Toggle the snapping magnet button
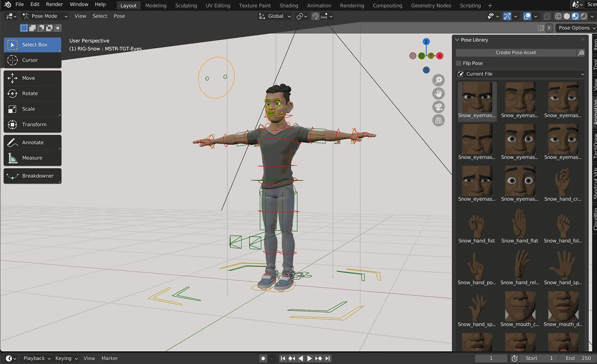Image resolution: width=597 pixels, height=364 pixels. 315,16
